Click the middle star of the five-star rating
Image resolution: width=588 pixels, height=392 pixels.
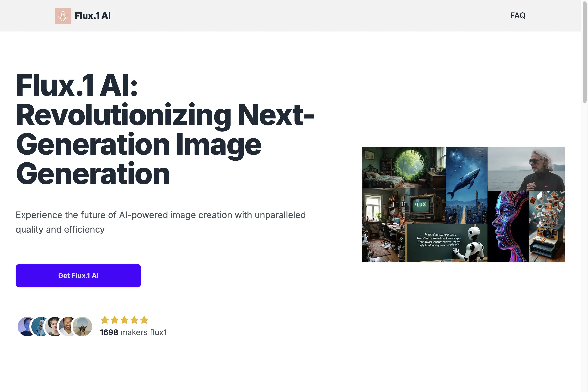click(x=125, y=320)
